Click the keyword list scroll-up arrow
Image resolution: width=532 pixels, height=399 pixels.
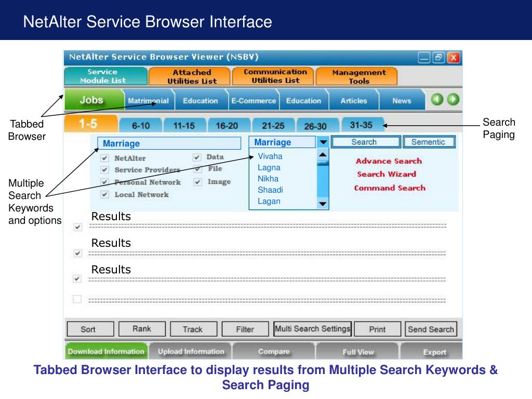(323, 155)
